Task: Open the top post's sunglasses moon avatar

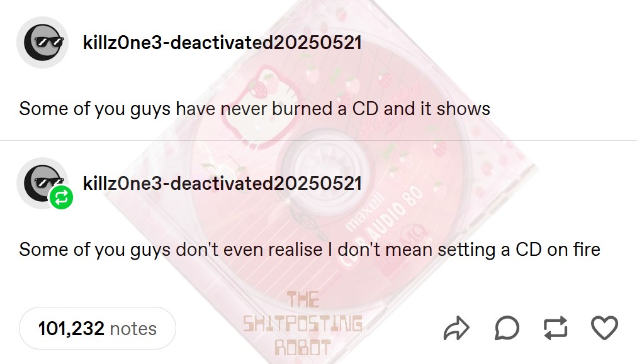Action: [42, 42]
